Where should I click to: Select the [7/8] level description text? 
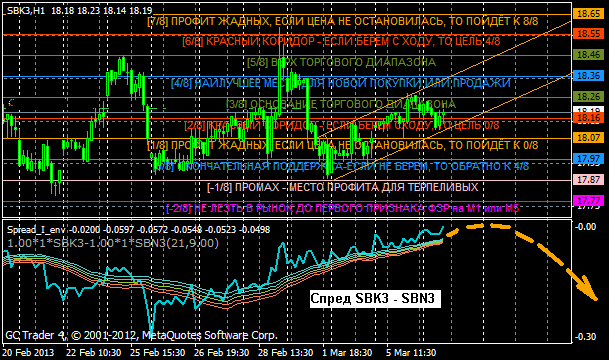pyautogui.click(x=343, y=21)
